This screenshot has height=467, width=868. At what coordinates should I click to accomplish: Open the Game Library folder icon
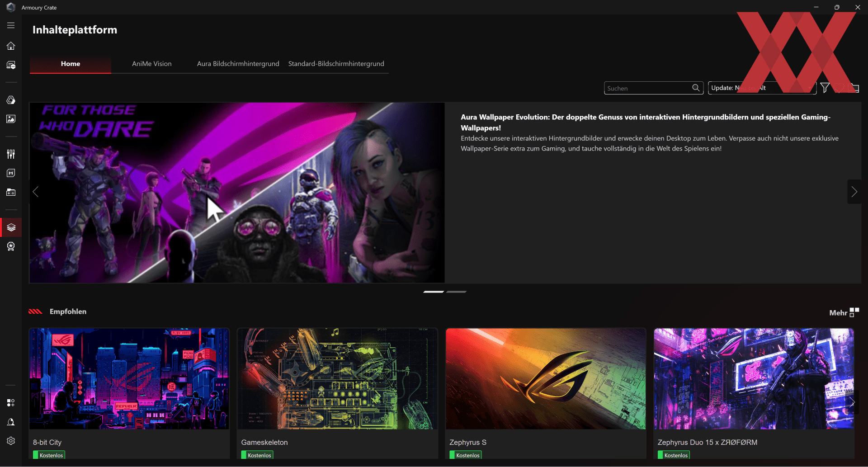click(11, 192)
